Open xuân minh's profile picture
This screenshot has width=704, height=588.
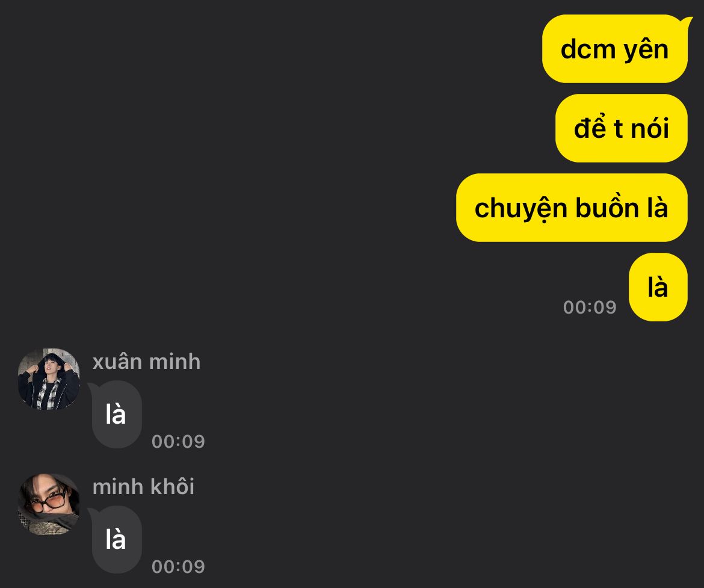49,379
